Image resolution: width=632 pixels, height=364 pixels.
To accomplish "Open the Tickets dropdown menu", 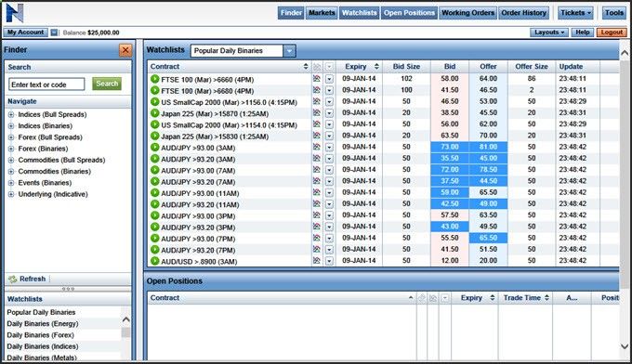I will point(575,13).
